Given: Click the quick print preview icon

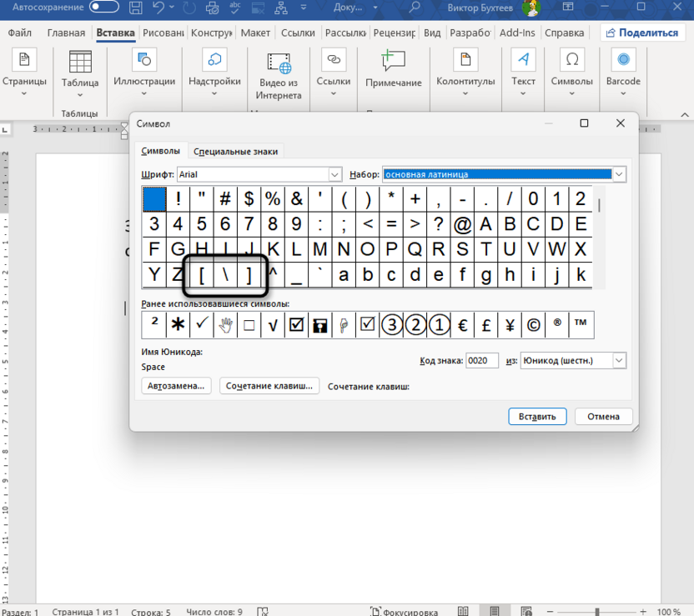Looking at the screenshot, I should [212, 8].
